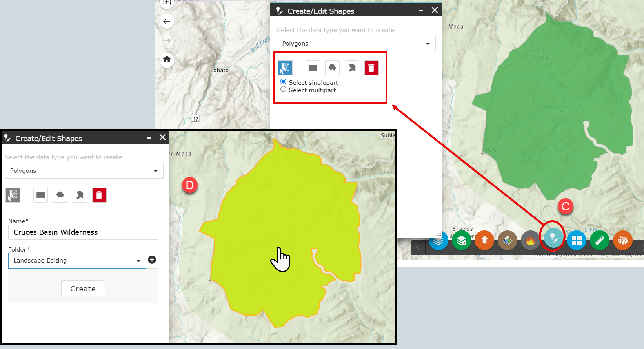
Task: Select the 'Select singlepart' radio option
Action: click(x=283, y=82)
